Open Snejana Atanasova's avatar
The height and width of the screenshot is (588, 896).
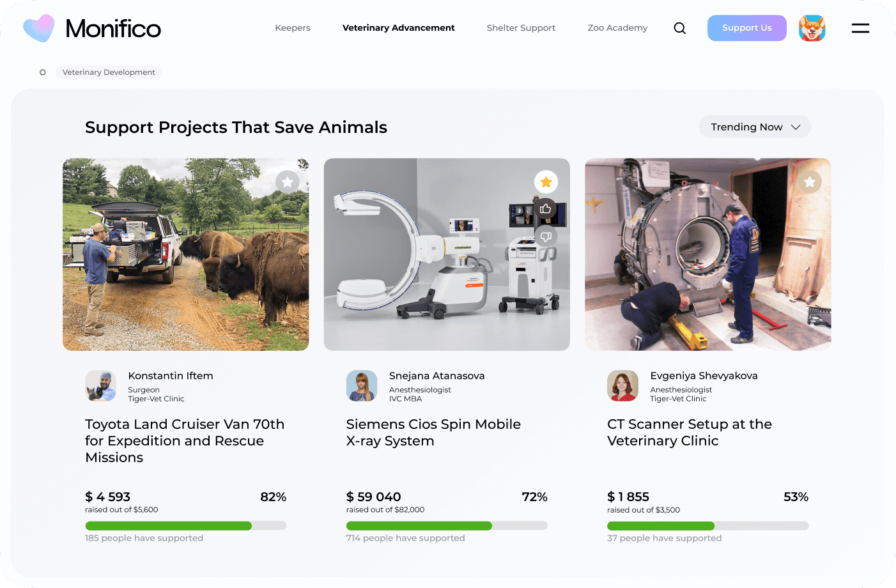(362, 386)
